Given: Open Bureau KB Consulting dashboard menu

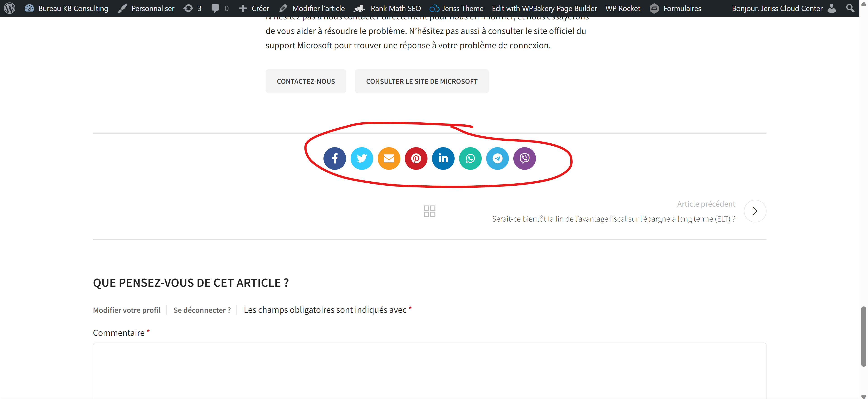Looking at the screenshot, I should pyautogui.click(x=67, y=8).
